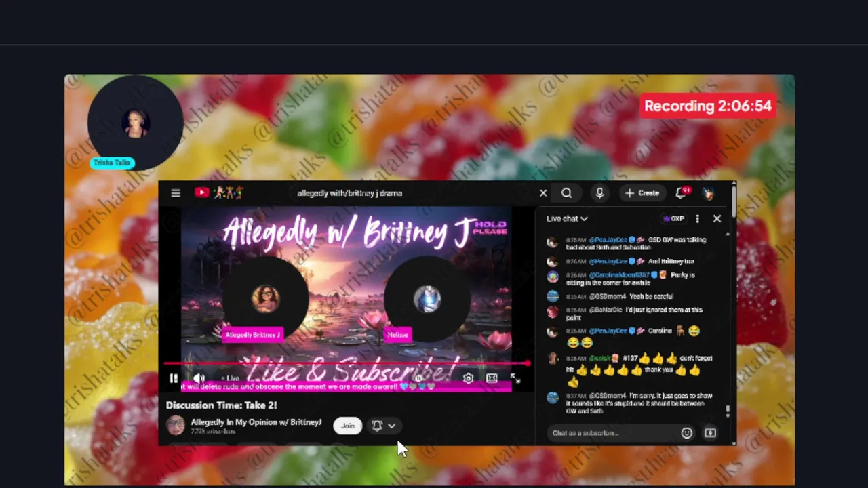The height and width of the screenshot is (488, 868).
Task: Click the Trisha Talks circular avatar
Action: [136, 123]
